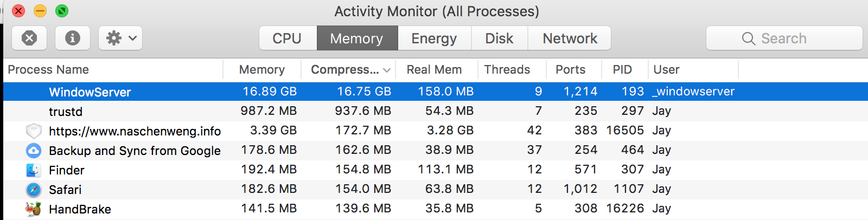Click the search magnifying glass icon
This screenshot has width=868, height=220.
point(749,38)
